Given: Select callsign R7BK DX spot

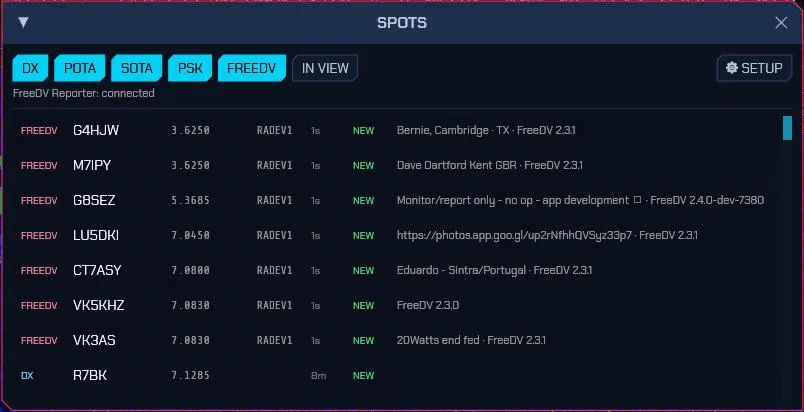Looking at the screenshot, I should coord(90,376).
